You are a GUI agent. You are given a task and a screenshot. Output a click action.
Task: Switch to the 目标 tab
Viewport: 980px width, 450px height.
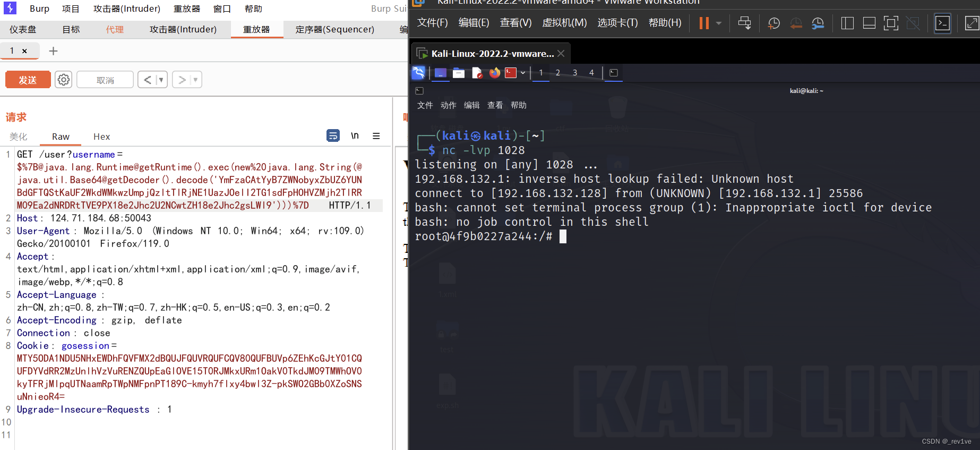(x=71, y=29)
